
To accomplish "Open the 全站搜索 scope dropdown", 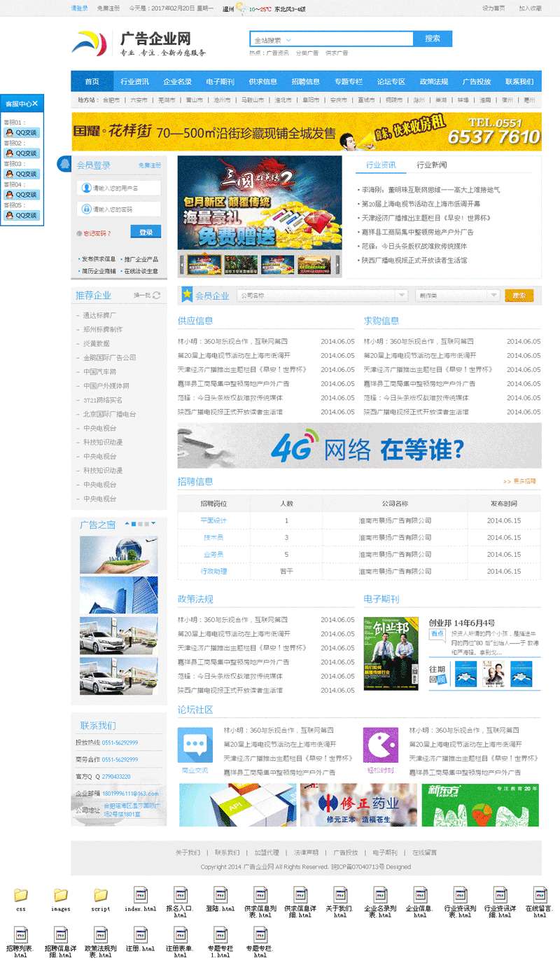I will [288, 40].
